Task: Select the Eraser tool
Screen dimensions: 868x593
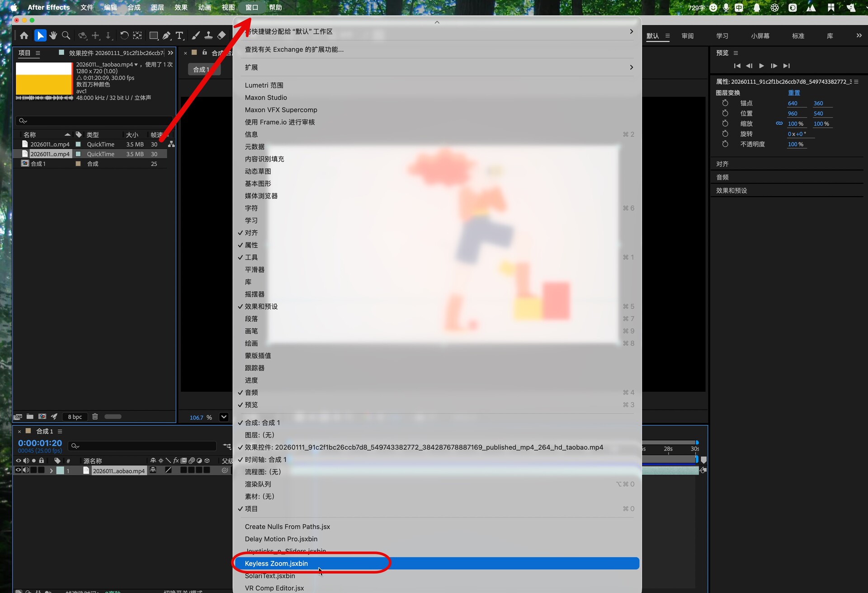Action: pos(222,35)
